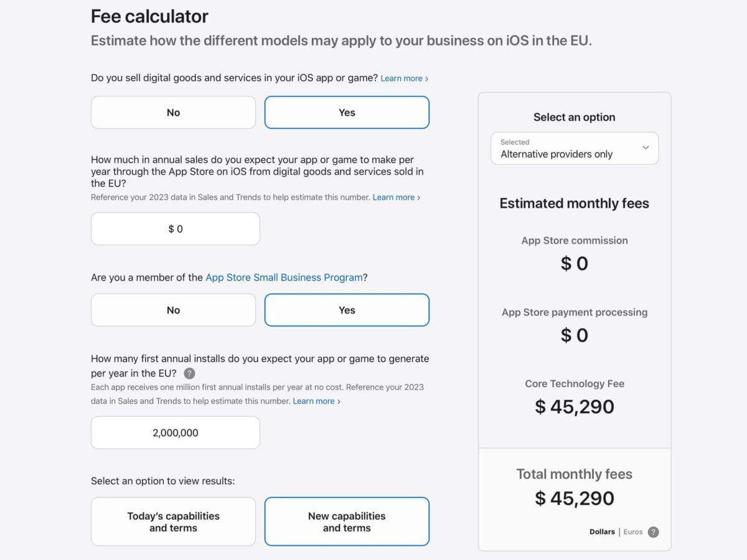The width and height of the screenshot is (747, 560).
Task: Select No for selling digital goods
Action: click(x=173, y=113)
